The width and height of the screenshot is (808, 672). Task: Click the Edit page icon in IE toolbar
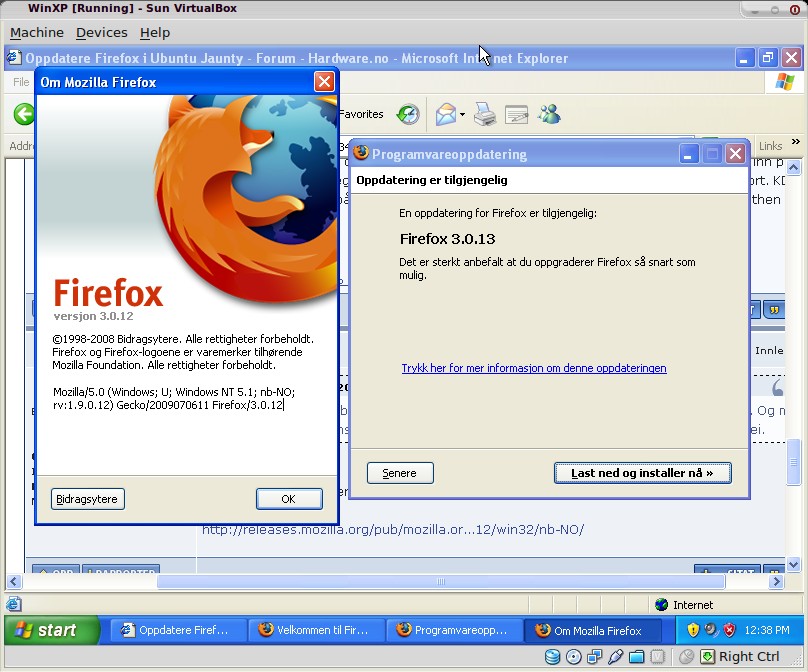(516, 114)
